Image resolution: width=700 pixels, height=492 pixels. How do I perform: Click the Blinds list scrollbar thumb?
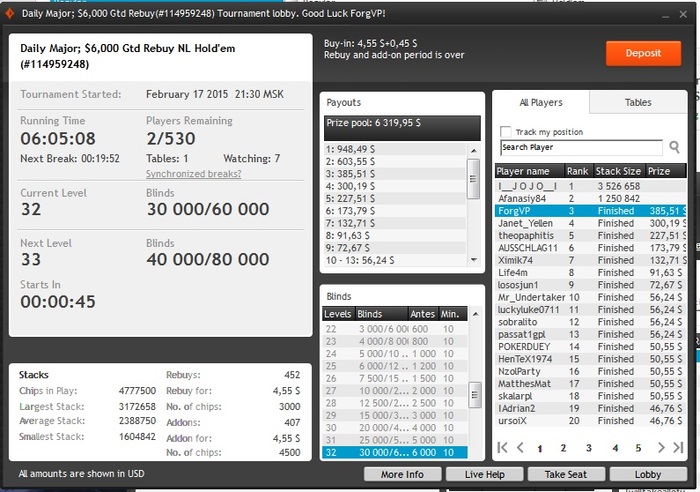(475, 395)
